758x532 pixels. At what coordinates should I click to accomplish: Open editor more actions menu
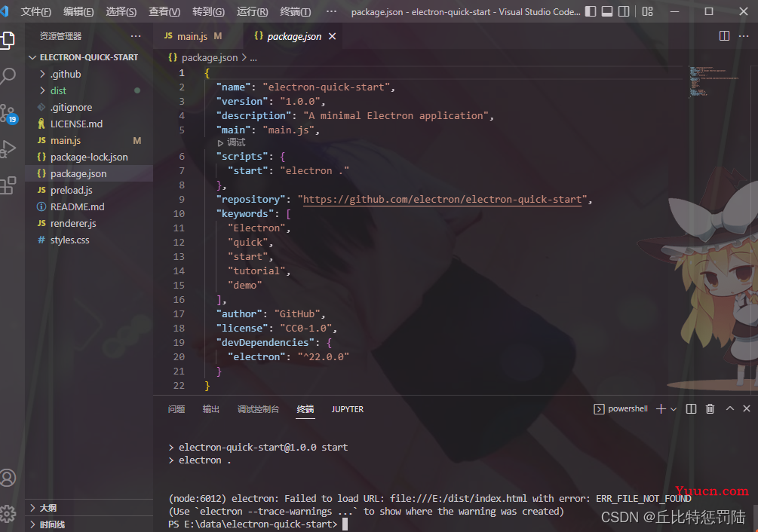(x=744, y=36)
